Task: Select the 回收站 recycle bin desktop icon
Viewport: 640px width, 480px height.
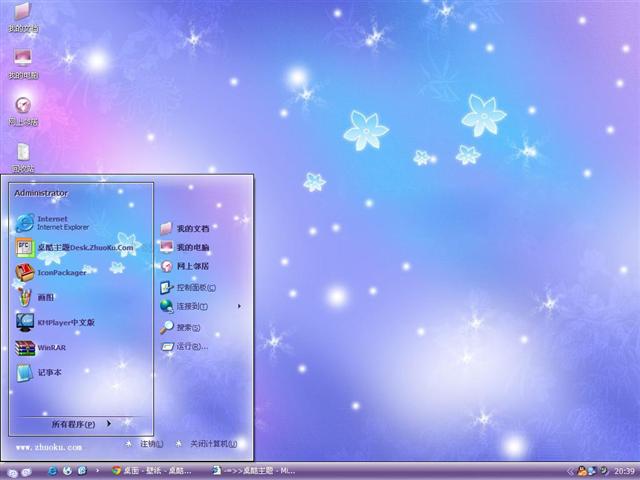Action: 23,157
